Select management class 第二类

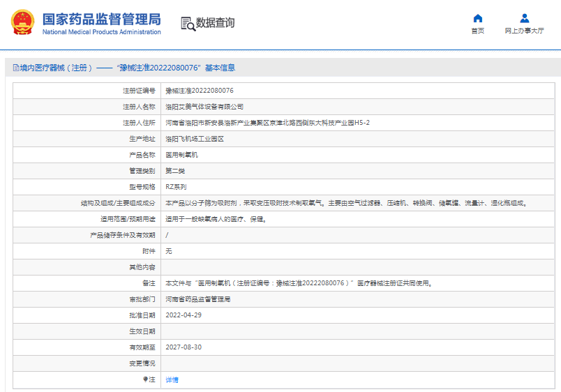click(x=175, y=171)
